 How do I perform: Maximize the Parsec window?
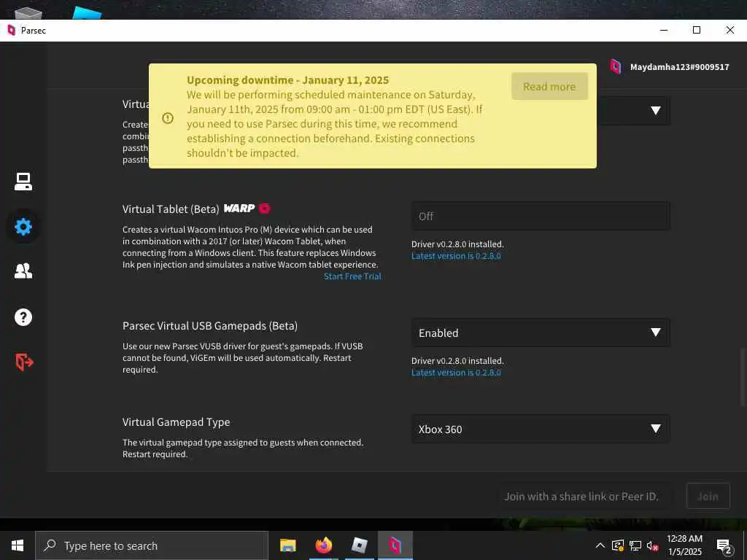697,30
